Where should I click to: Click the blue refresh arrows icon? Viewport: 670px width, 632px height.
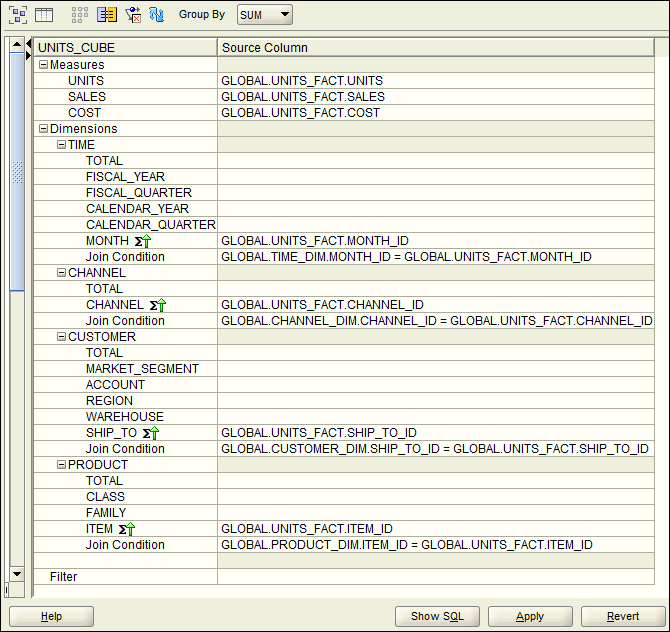[x=156, y=14]
